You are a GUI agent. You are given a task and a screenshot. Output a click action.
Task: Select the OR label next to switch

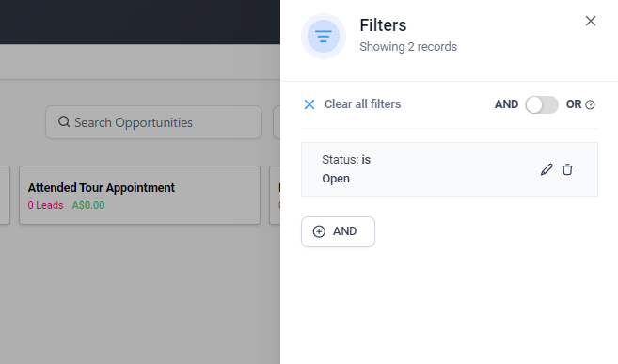coord(574,104)
